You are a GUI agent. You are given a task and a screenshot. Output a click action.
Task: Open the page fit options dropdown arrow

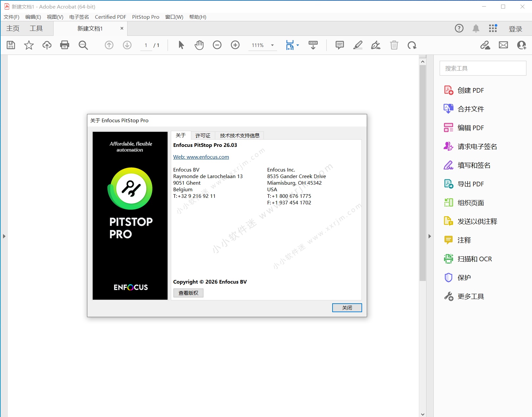298,45
